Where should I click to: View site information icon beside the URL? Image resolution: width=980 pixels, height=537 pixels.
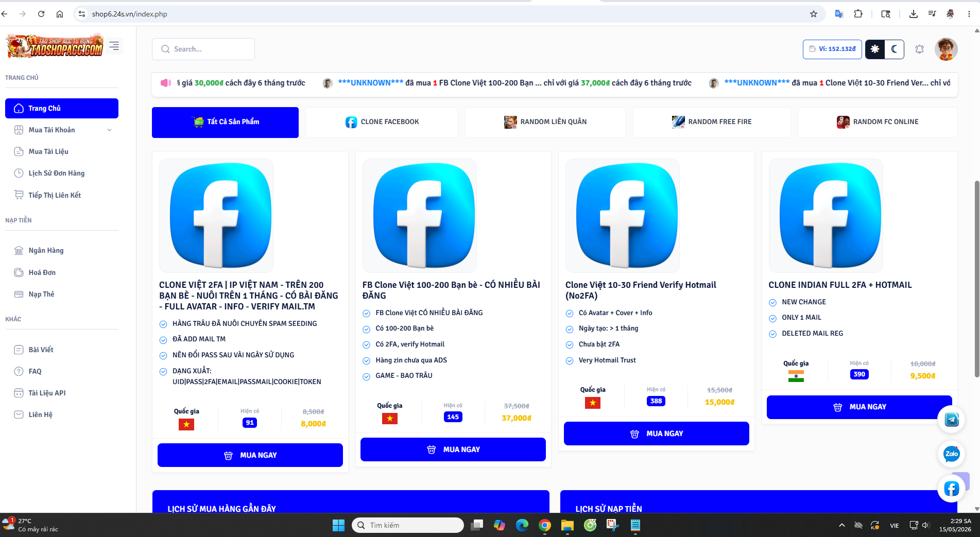82,14
